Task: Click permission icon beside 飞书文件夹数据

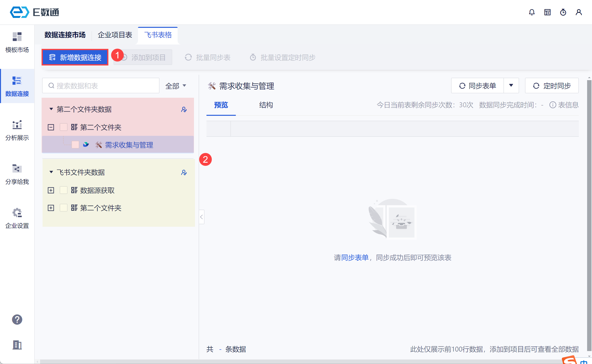Action: click(x=184, y=172)
